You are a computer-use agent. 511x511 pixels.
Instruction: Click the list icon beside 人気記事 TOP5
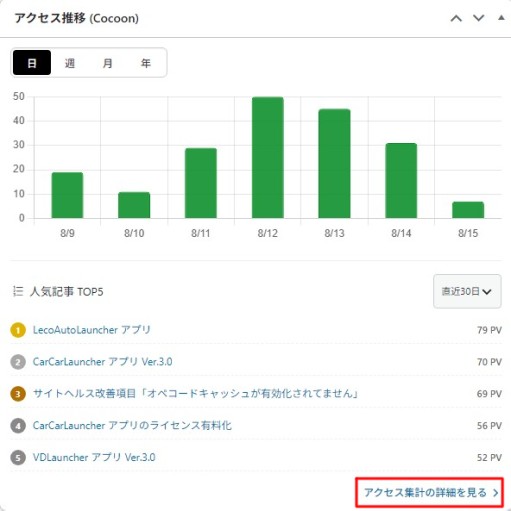pos(18,291)
